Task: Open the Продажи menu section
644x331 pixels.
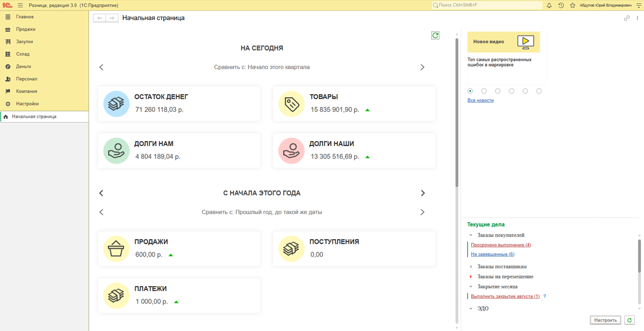Action: coord(25,29)
